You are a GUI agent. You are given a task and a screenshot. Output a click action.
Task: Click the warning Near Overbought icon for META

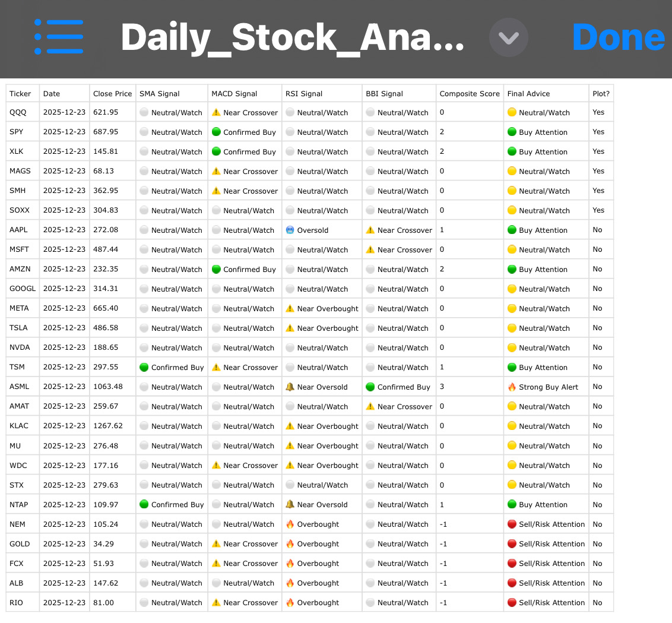(x=290, y=308)
